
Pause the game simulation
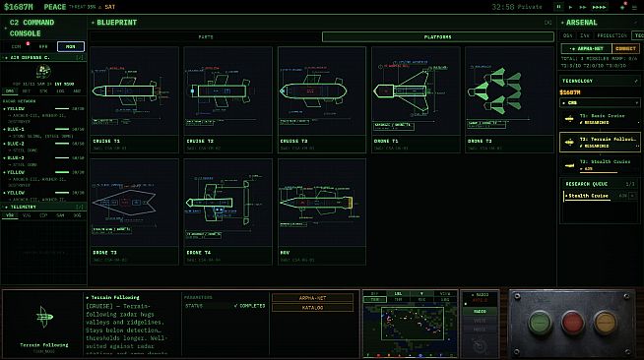558,7
